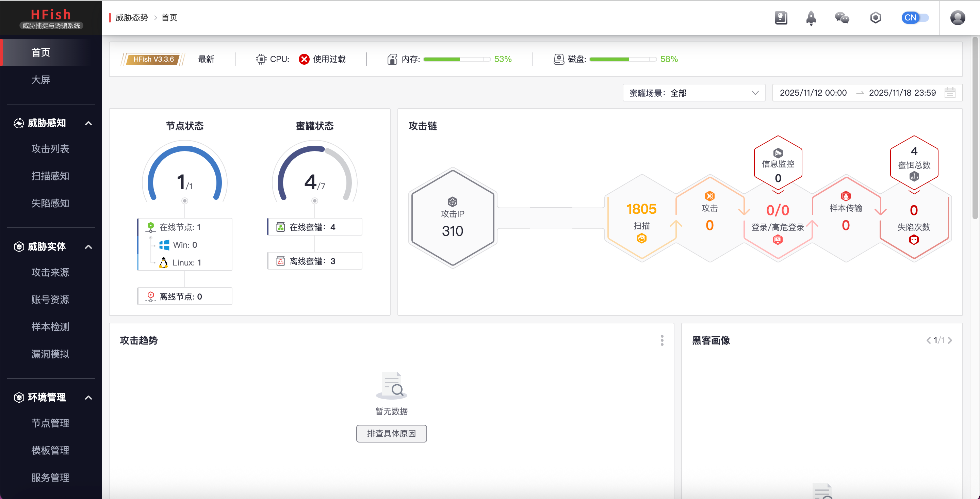This screenshot has height=499, width=980.
Task: Select 节点管理 in the sidebar
Action: (50, 423)
